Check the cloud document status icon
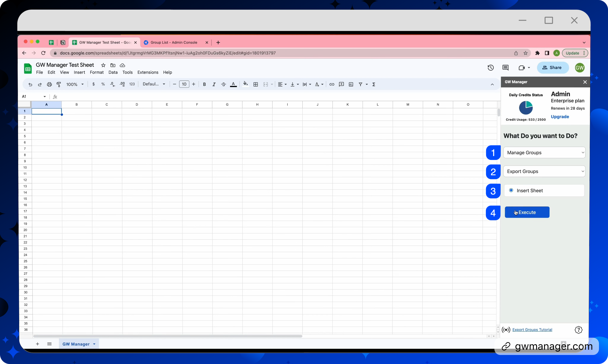The height and width of the screenshot is (364, 608). point(122,65)
